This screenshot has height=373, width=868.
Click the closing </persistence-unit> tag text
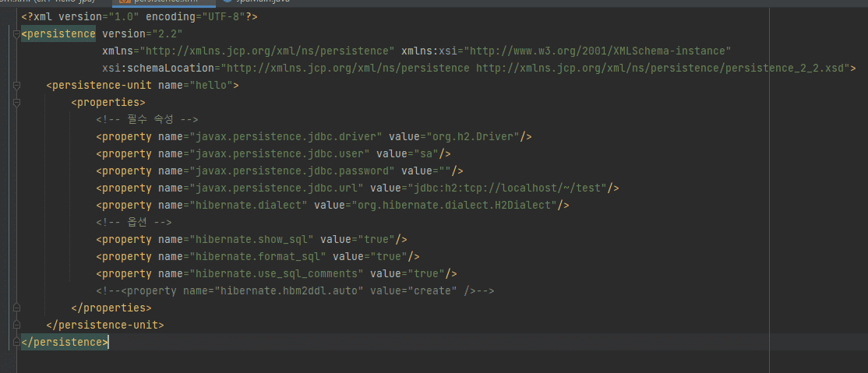click(x=105, y=325)
